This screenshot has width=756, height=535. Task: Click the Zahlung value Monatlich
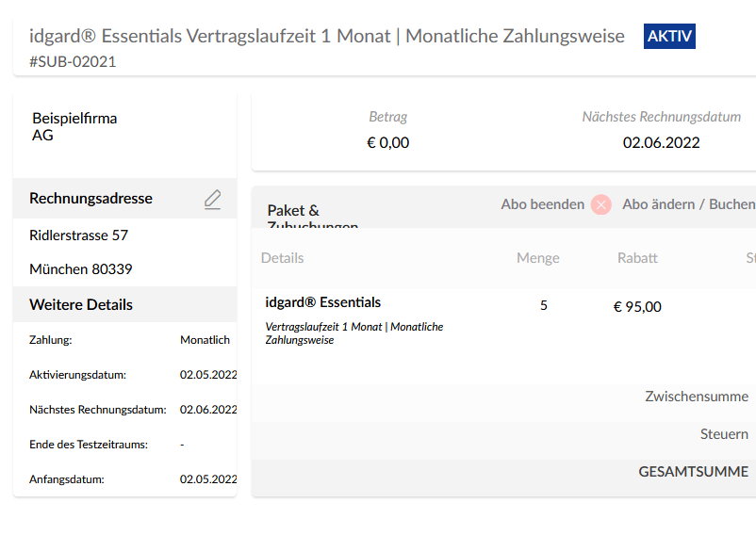tap(205, 340)
